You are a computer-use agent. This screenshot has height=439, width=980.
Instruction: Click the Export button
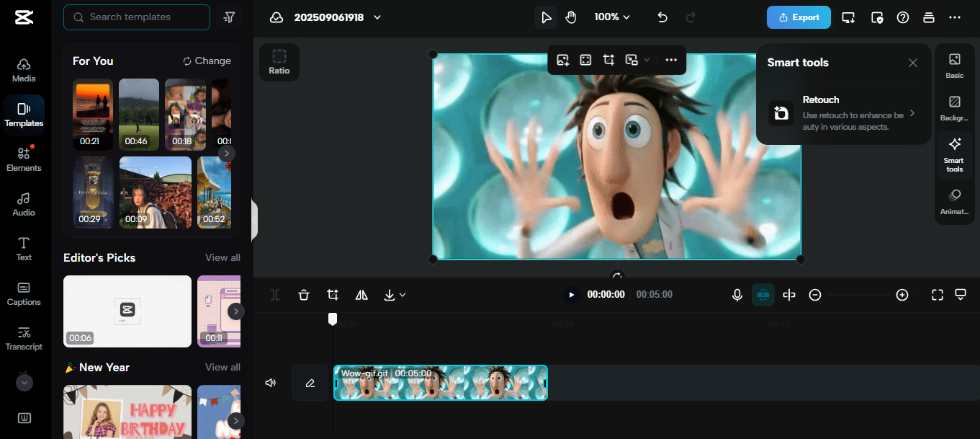[799, 17]
